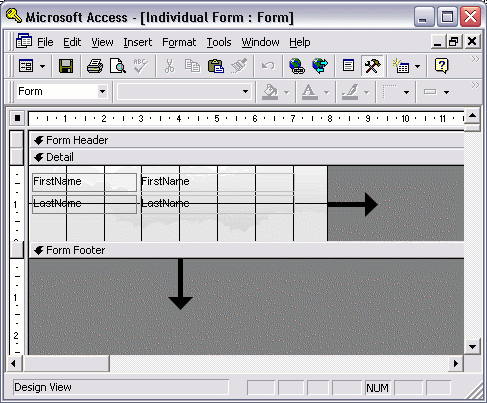Click the Copy icon

coord(192,66)
